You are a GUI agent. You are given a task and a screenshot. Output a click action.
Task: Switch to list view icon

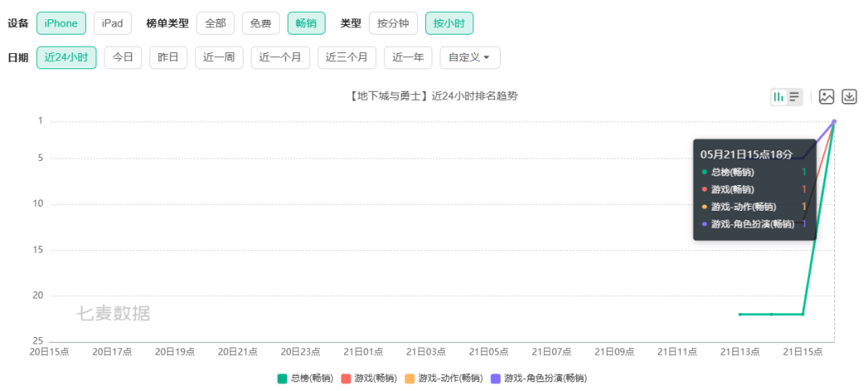point(794,97)
